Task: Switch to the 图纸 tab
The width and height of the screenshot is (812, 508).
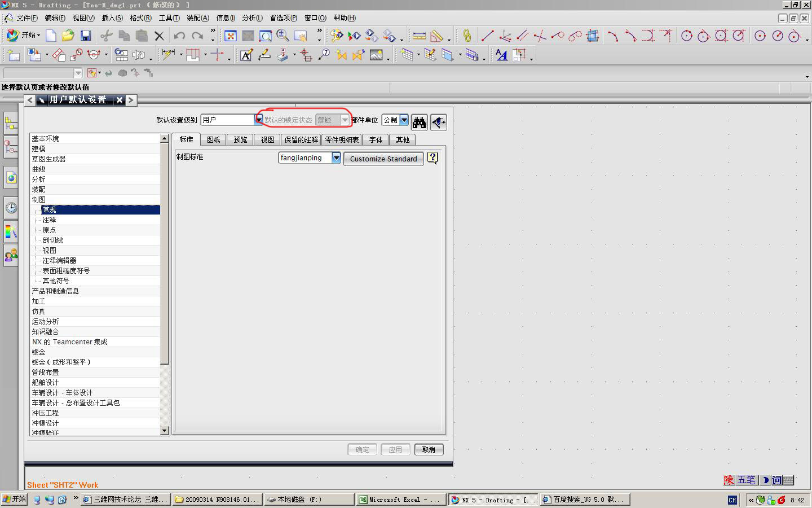Action: coord(213,139)
